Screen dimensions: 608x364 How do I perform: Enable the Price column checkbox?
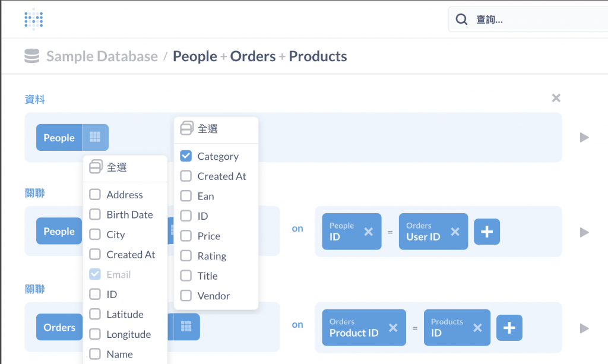pyautogui.click(x=186, y=236)
